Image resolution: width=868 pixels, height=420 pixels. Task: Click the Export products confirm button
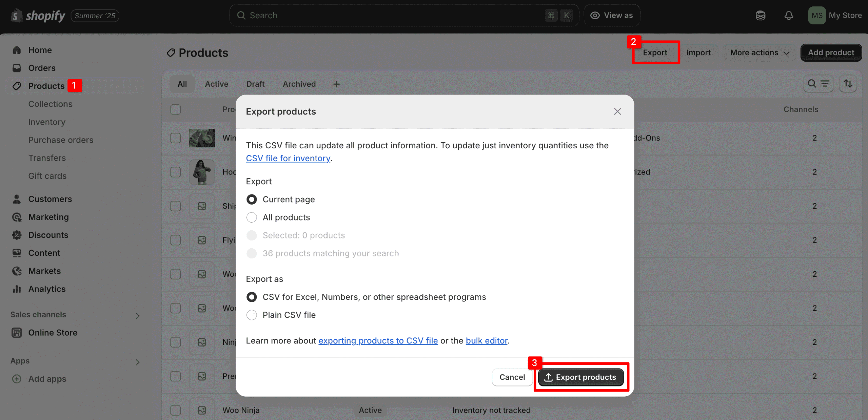coord(581,377)
